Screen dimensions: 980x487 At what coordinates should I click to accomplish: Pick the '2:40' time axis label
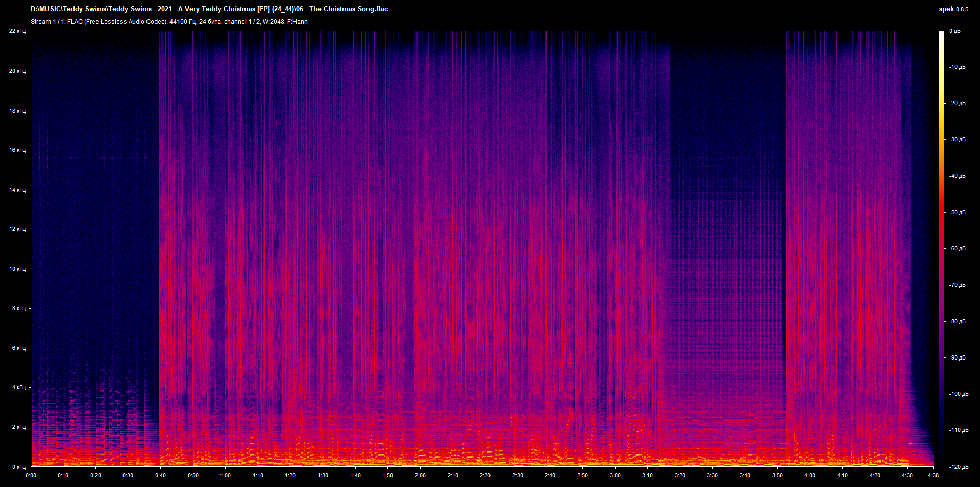coord(550,475)
